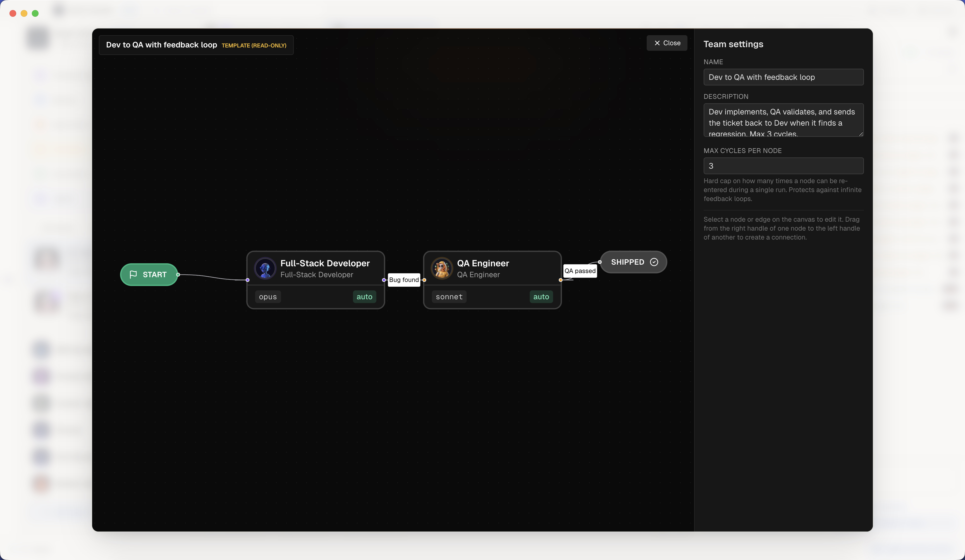Click the TEMPLATE (READ-ONLY) badge
Viewport: 965px width, 560px height.
pos(254,45)
